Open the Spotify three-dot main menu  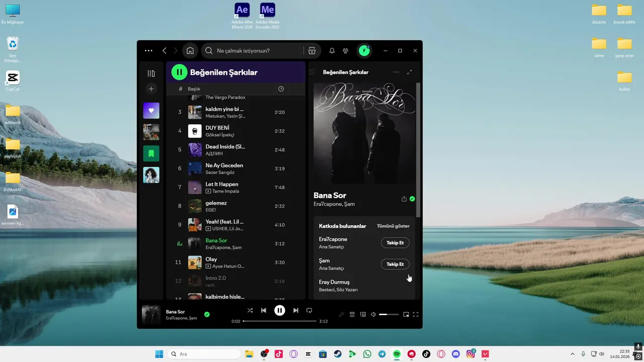point(148,51)
